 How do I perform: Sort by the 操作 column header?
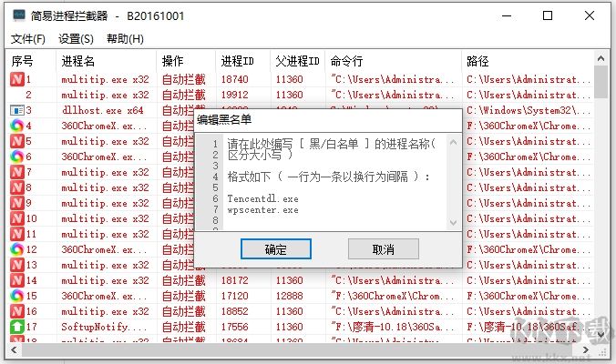[x=186, y=61]
